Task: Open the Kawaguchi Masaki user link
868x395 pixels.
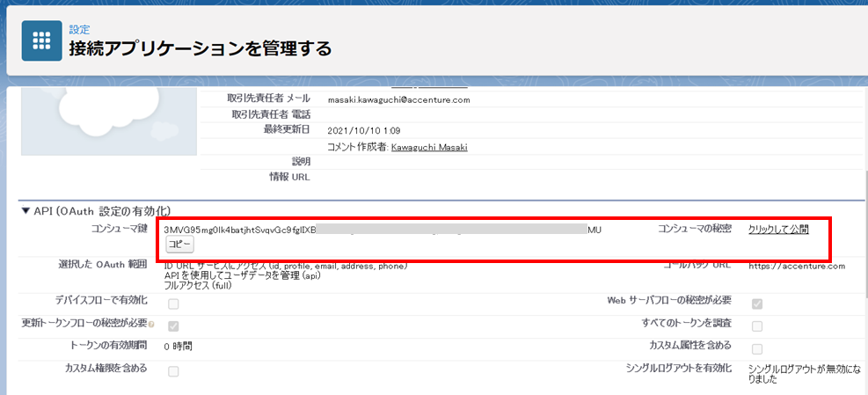Action: (428, 147)
